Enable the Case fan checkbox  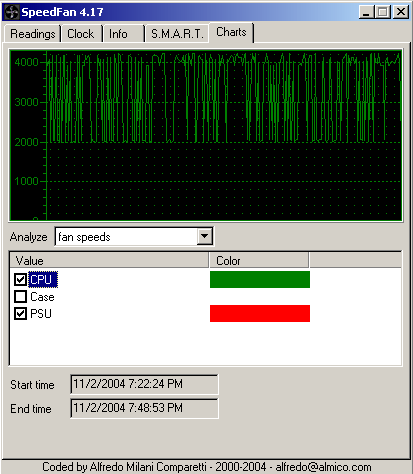pos(21,296)
